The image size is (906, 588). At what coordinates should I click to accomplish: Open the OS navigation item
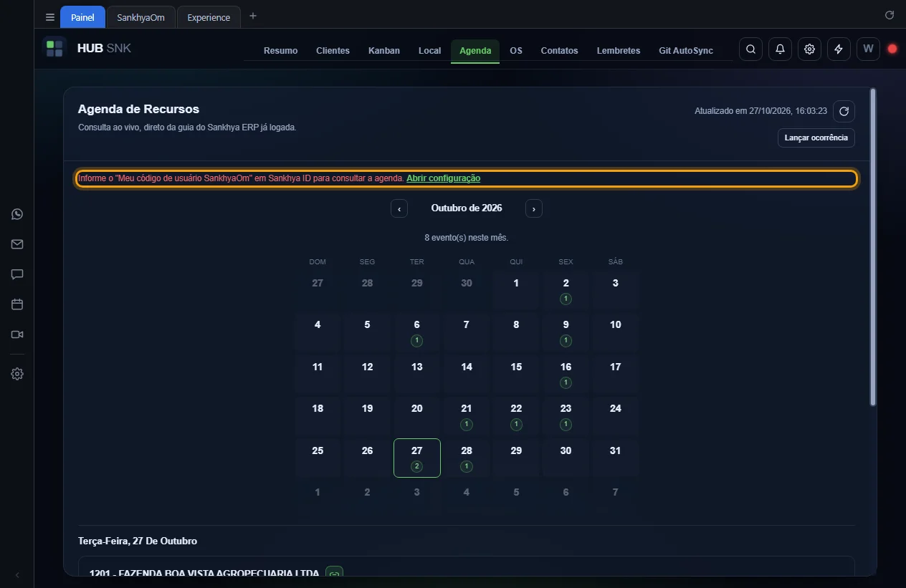coord(516,51)
